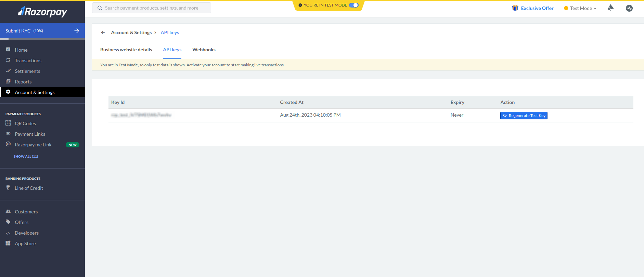Switch to Business website details tab

[126, 50]
